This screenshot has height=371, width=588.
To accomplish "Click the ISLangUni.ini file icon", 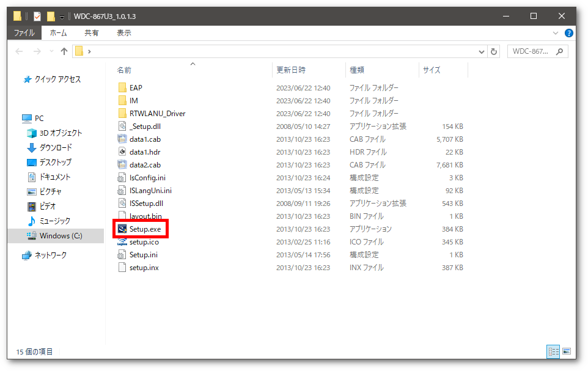I will click(x=122, y=191).
